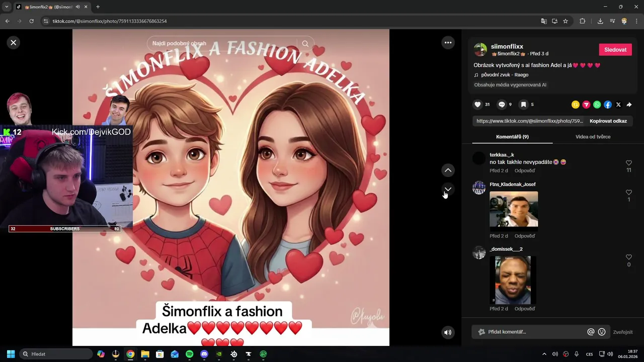
Task: Click the Hledat taskbar search box
Action: tap(56, 354)
